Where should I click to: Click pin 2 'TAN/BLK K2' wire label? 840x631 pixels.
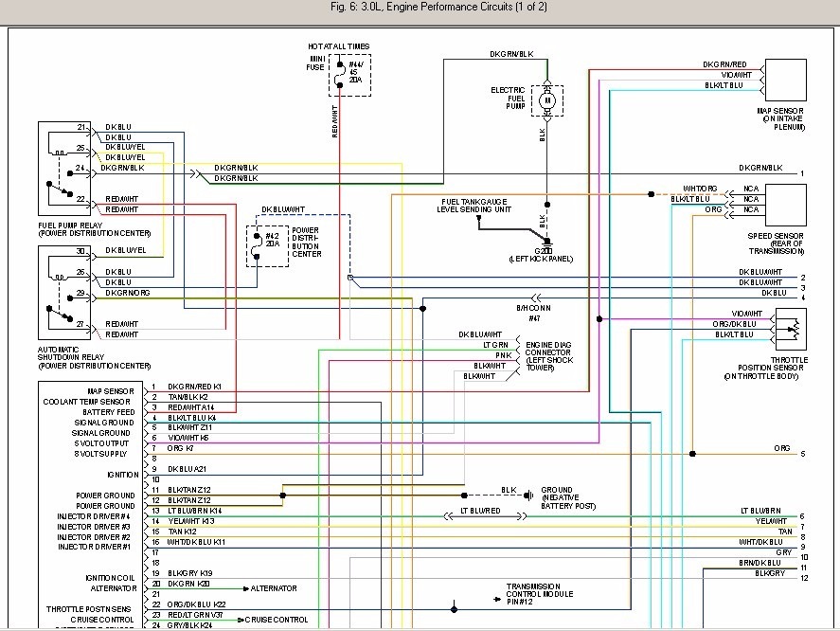tap(188, 397)
